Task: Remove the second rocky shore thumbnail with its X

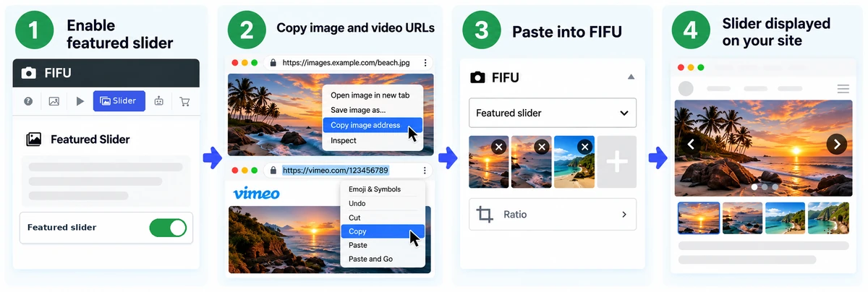Action: pos(541,147)
